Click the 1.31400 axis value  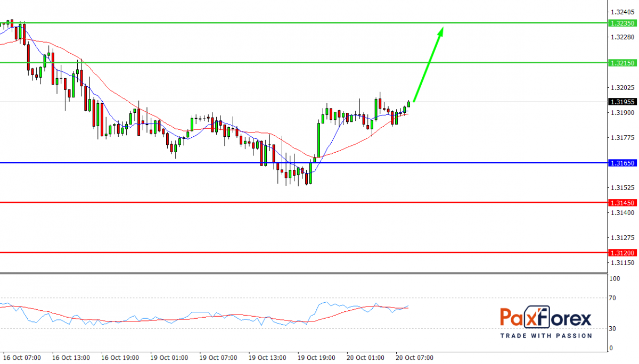pos(622,212)
